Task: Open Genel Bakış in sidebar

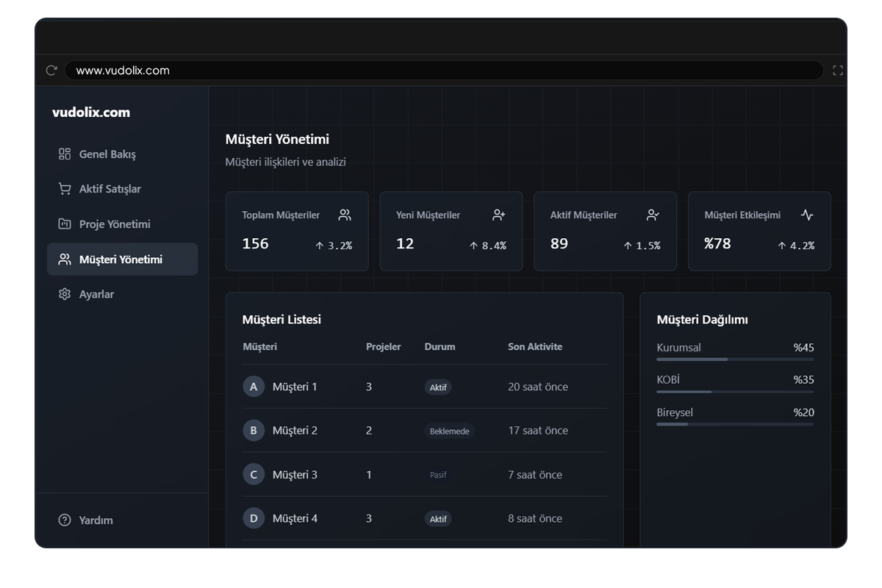Action: [107, 154]
